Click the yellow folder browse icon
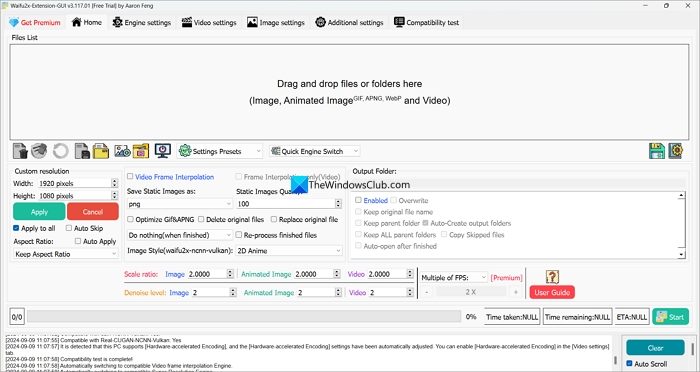Image resolution: width=700 pixels, height=372 pixels. pyautogui.click(x=100, y=151)
